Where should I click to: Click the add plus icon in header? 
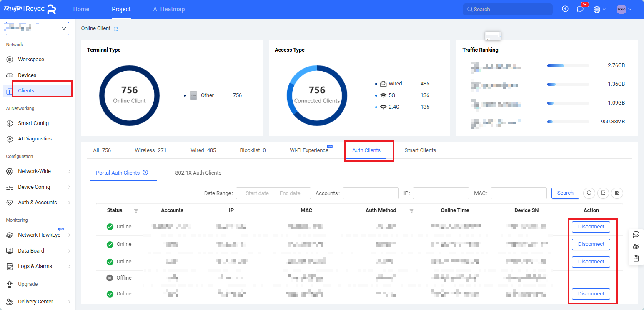coord(565,9)
